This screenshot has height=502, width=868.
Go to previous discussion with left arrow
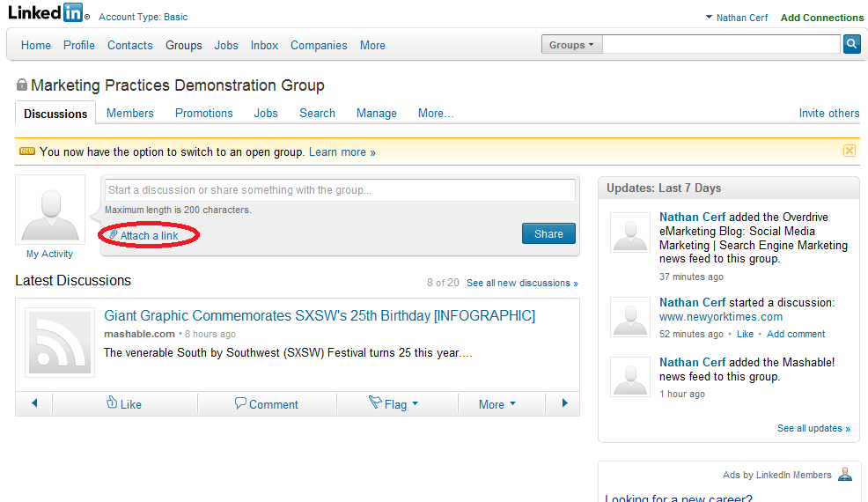34,403
